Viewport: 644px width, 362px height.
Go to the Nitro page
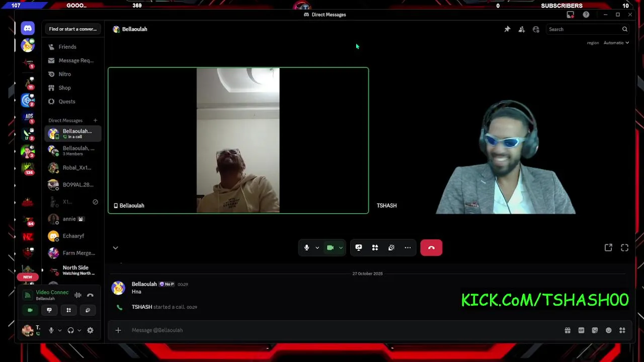[x=73, y=74]
